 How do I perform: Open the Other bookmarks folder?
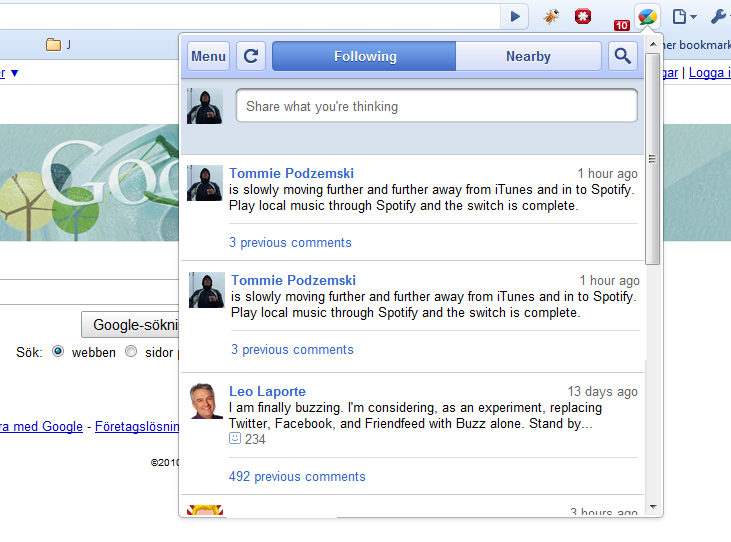point(695,45)
